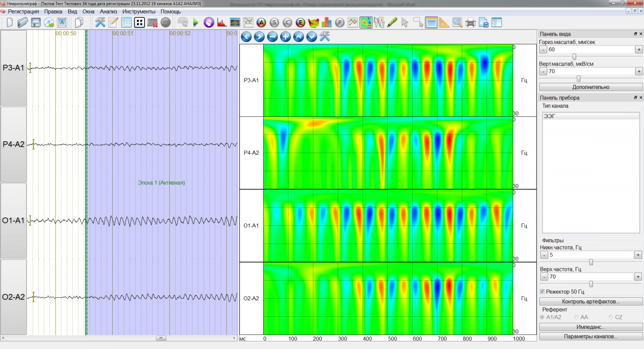The width and height of the screenshot is (644, 349).
Task: Open the Инструменты menu
Action: [x=138, y=12]
